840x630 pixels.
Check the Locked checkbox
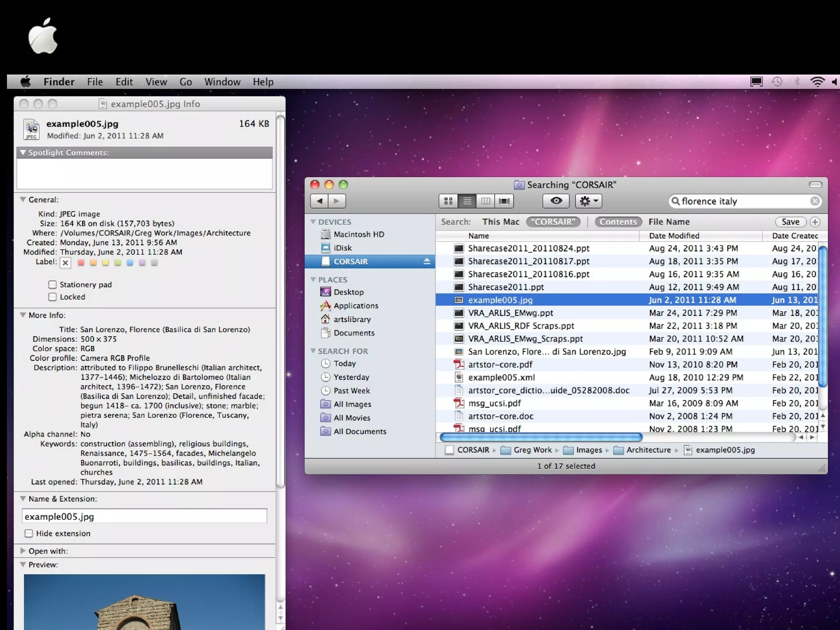coord(52,297)
